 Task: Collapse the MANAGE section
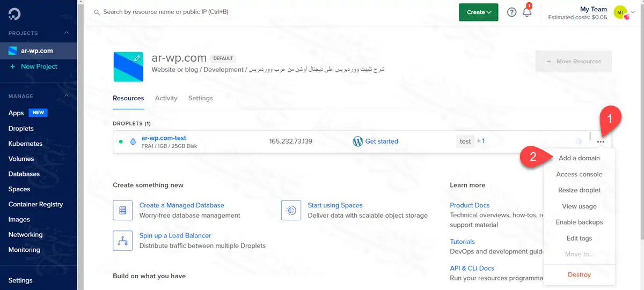pyautogui.click(x=67, y=96)
